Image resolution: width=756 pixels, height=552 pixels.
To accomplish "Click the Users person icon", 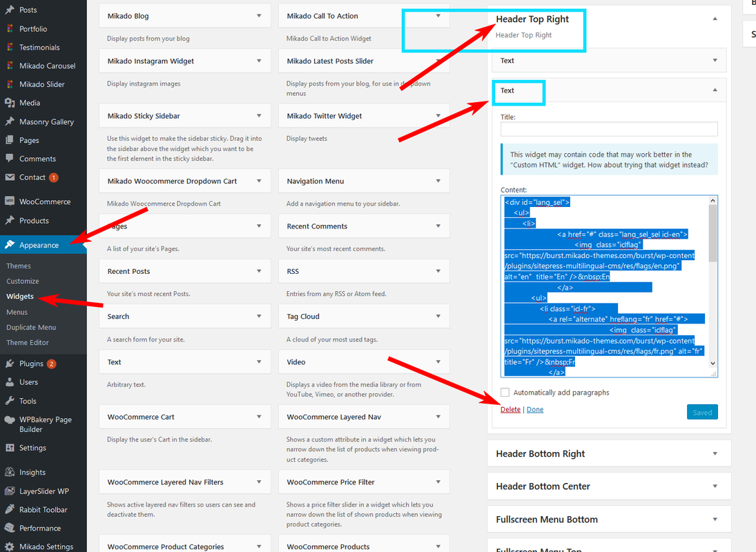I will [10, 382].
